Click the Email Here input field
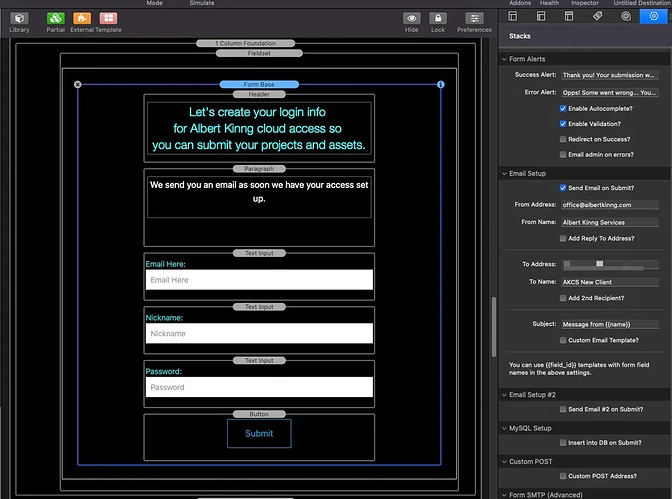672x499 pixels. [x=259, y=280]
